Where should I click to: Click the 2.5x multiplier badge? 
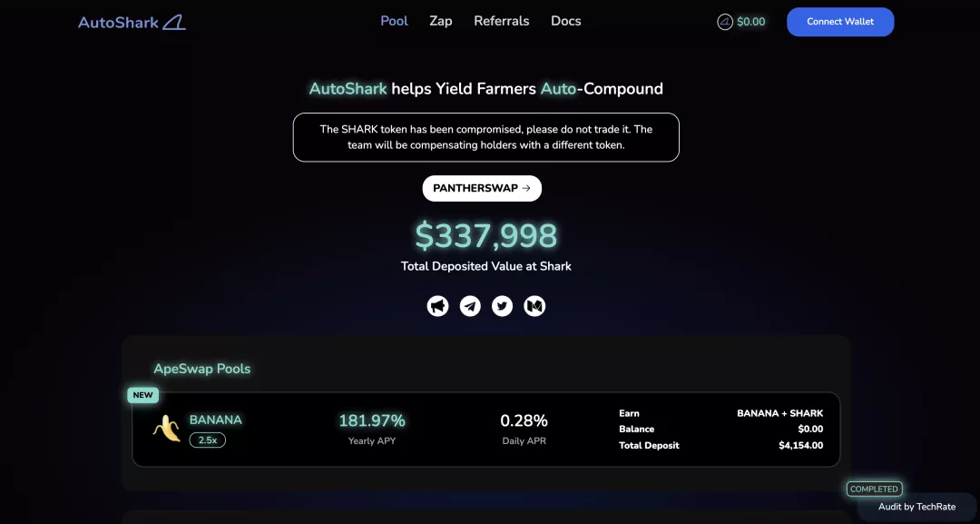point(207,440)
